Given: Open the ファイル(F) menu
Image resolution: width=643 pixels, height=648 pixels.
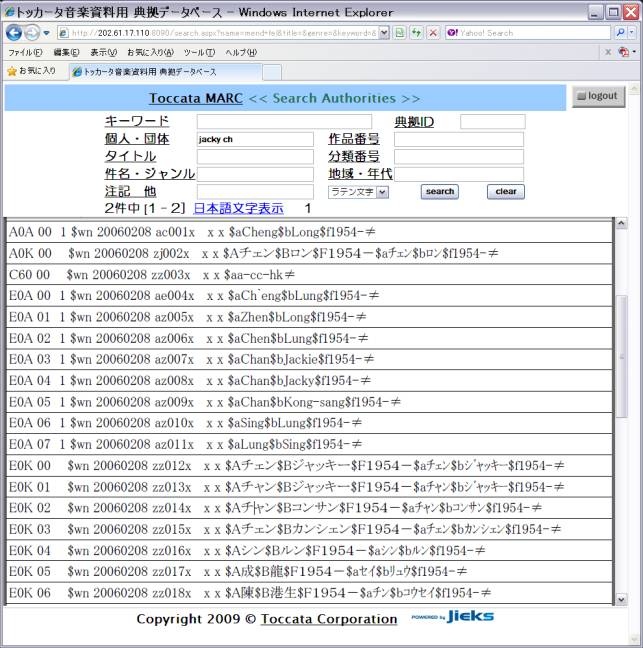Looking at the screenshot, I should (x=25, y=52).
